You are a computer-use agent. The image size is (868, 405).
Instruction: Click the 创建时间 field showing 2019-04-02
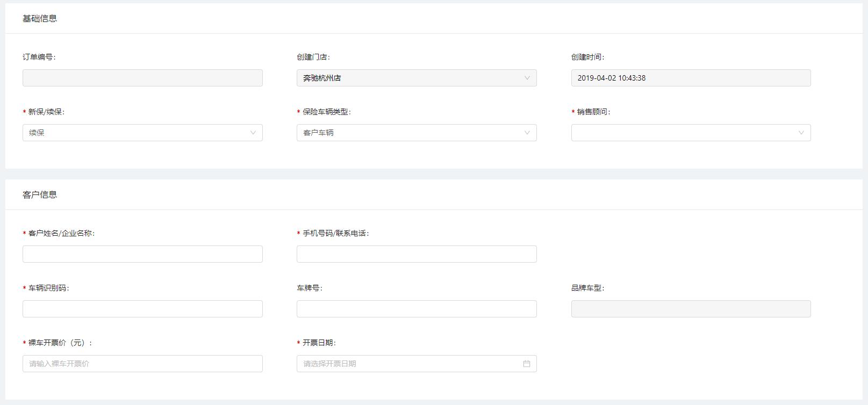(691, 78)
